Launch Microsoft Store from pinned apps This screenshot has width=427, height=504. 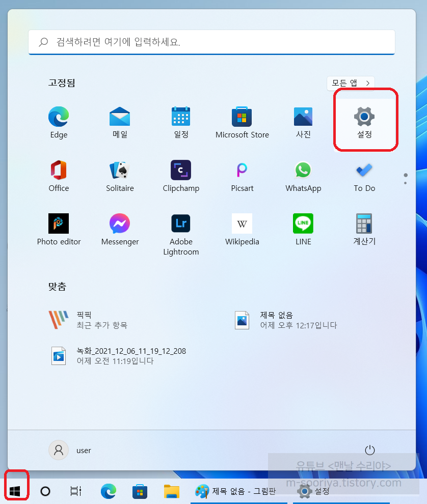click(242, 123)
